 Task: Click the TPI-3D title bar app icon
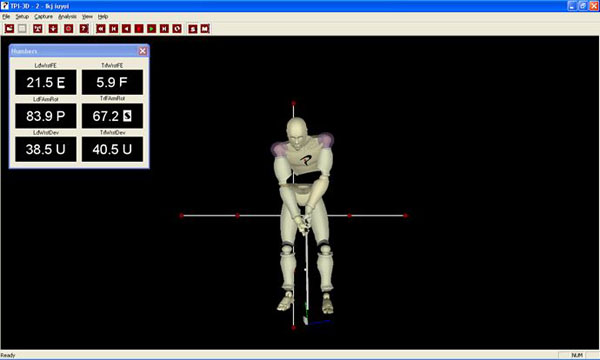point(5,6)
